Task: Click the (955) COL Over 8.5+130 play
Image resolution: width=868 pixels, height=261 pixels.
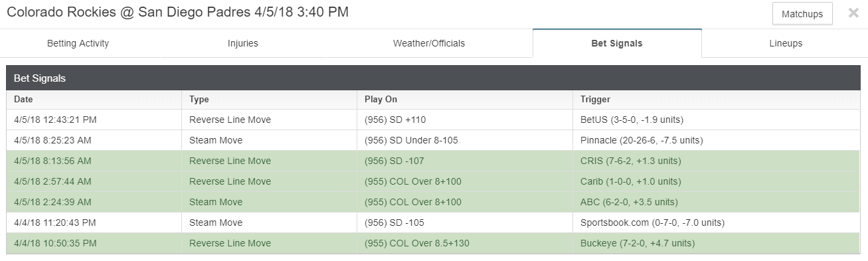Action: (417, 243)
